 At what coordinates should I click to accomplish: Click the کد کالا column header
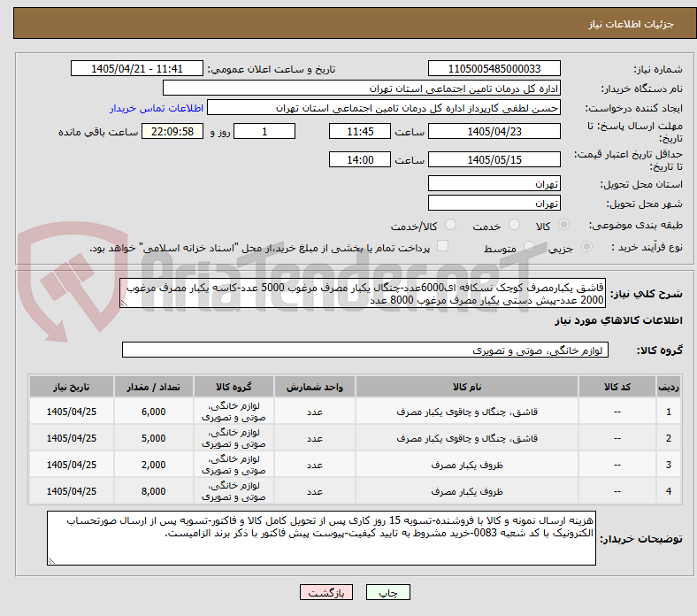click(617, 387)
